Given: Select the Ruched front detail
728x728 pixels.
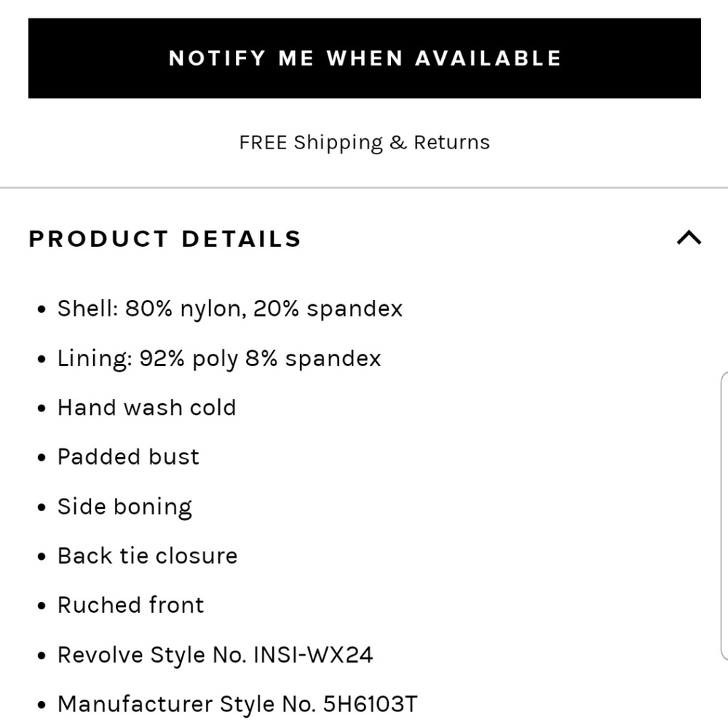Looking at the screenshot, I should 131,605.
